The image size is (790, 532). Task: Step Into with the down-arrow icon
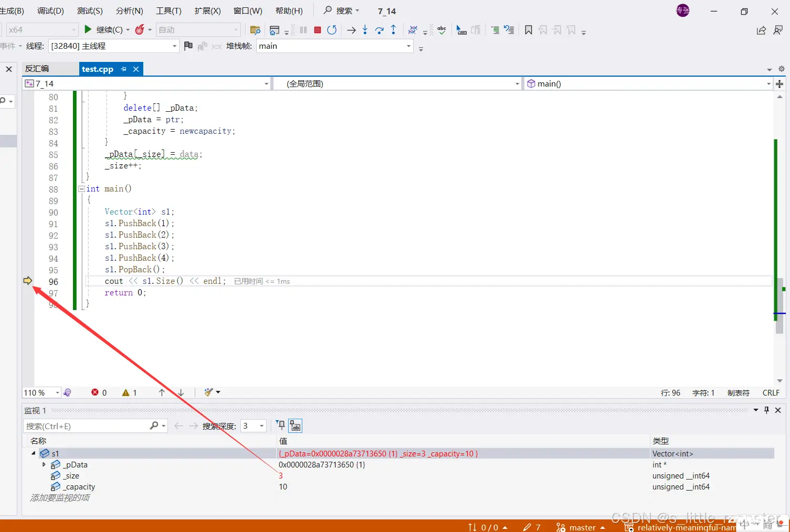365,30
